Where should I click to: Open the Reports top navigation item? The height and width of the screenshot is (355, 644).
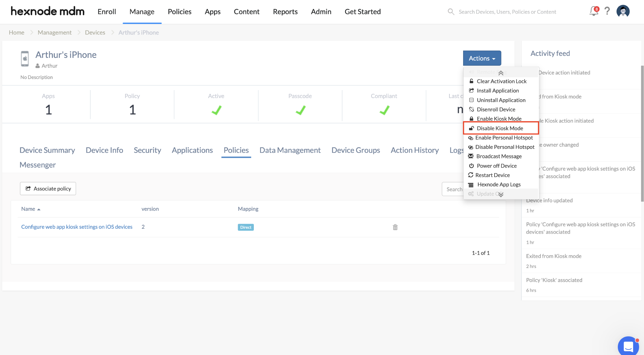[x=285, y=12]
